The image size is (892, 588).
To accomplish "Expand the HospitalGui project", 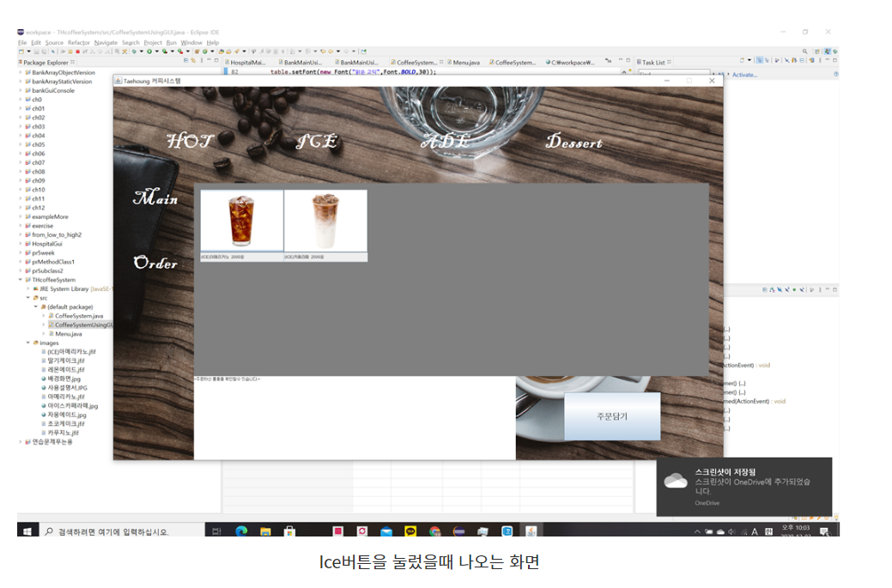I will click(x=21, y=244).
